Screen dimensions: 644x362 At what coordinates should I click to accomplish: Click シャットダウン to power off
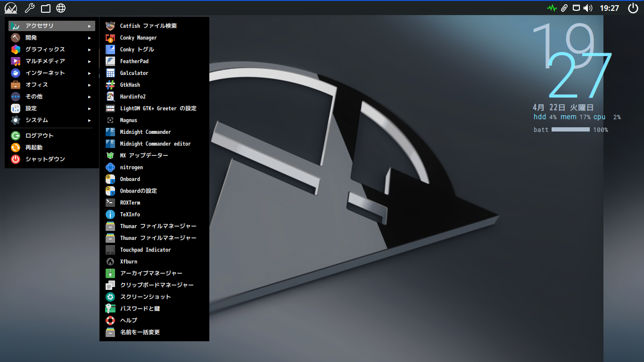pyautogui.click(x=52, y=159)
